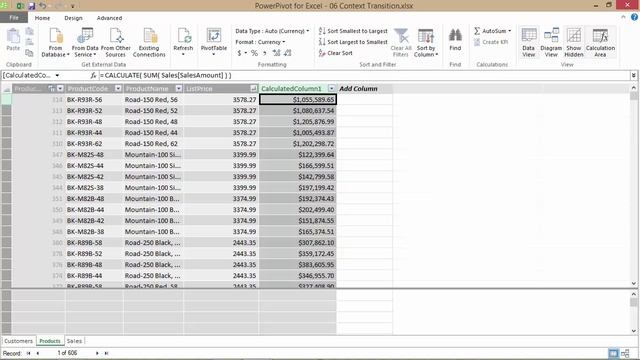Apply currency dollar format button
This screenshot has width=640, height=360.
coord(240,53)
